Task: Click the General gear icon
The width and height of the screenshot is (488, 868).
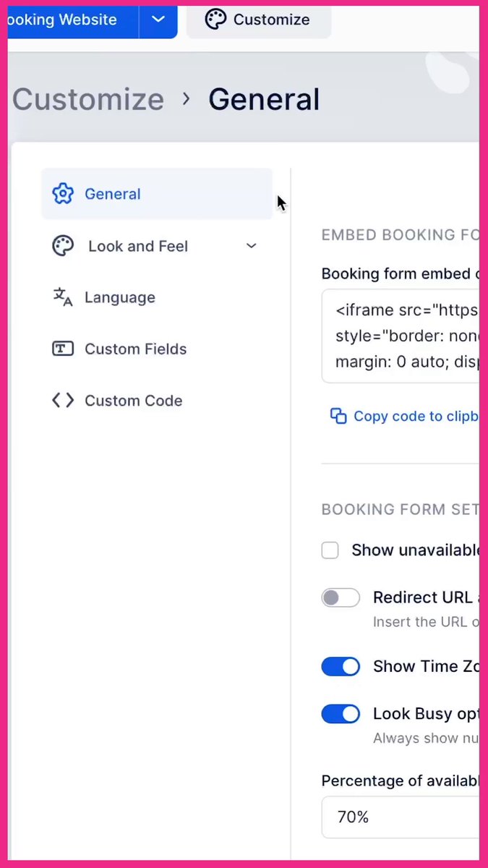Action: point(63,194)
